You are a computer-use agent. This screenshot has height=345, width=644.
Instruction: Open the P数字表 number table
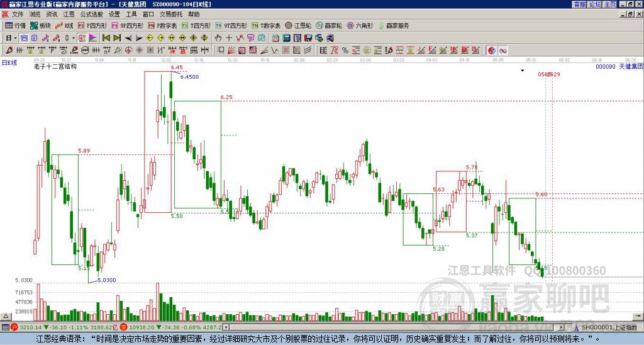pyautogui.click(x=162, y=25)
